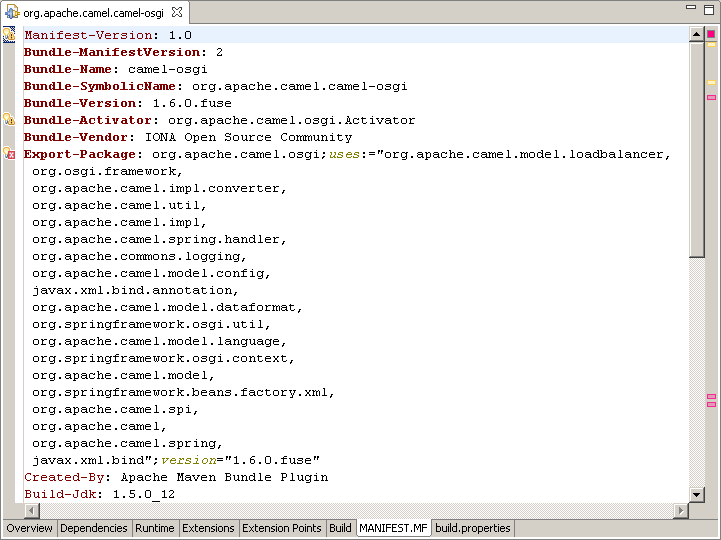The height and width of the screenshot is (540, 721).
Task: Select the MANIFEST.MF tab
Action: tap(394, 528)
